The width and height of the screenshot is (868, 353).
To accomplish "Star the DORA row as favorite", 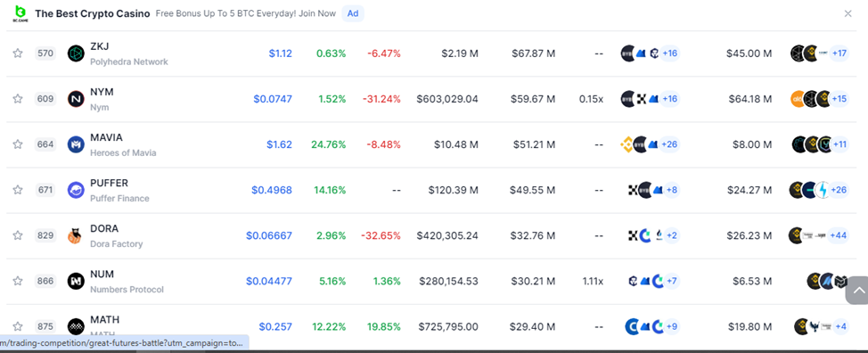I will [x=18, y=235].
